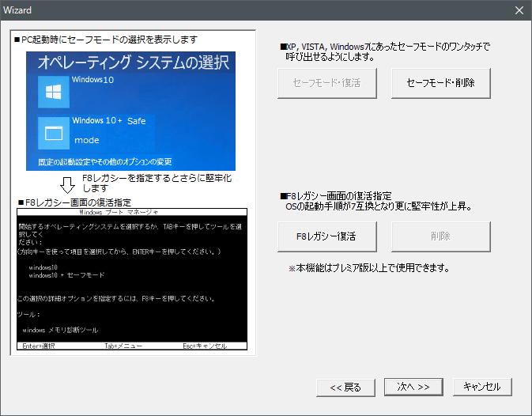Click the F8レガシーを指定するとさらに堅牢化します text

[157, 183]
